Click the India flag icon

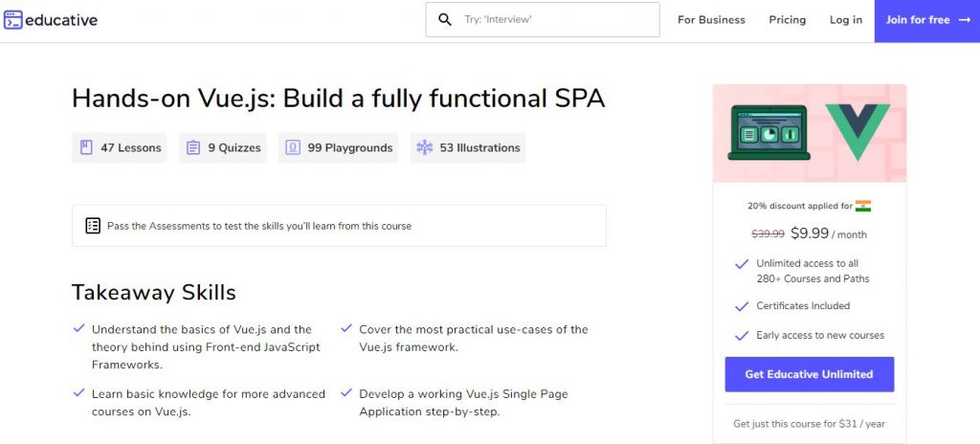863,206
